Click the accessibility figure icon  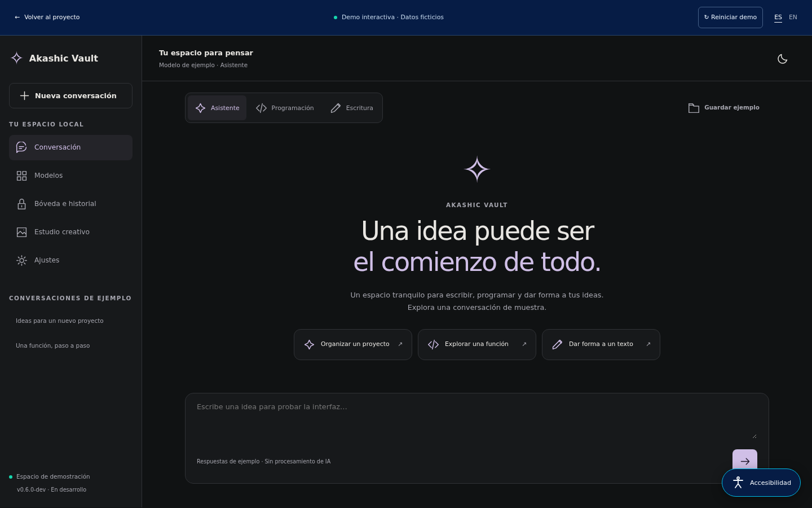tap(738, 483)
